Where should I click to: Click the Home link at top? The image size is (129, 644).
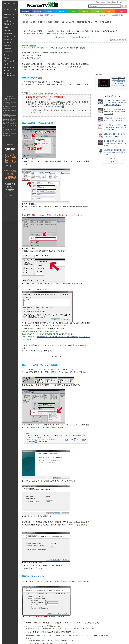tap(119, 2)
